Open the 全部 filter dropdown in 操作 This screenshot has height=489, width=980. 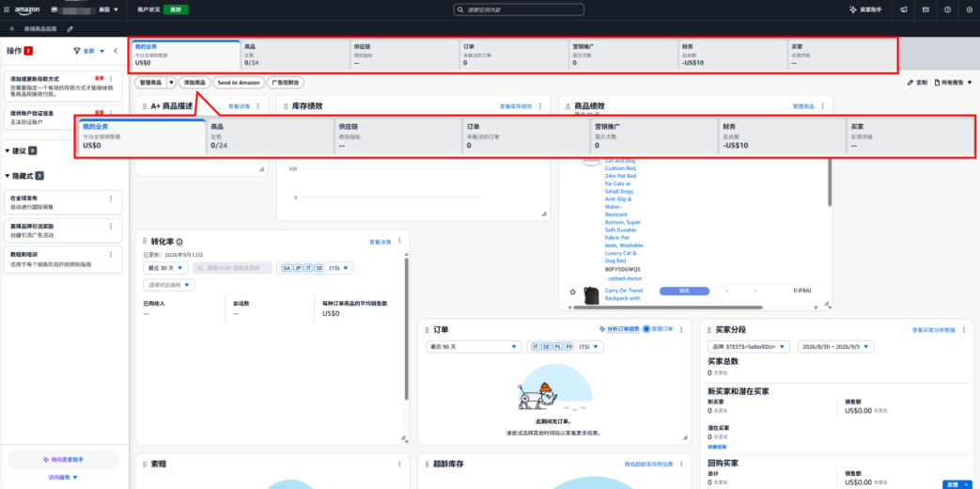[x=94, y=51]
